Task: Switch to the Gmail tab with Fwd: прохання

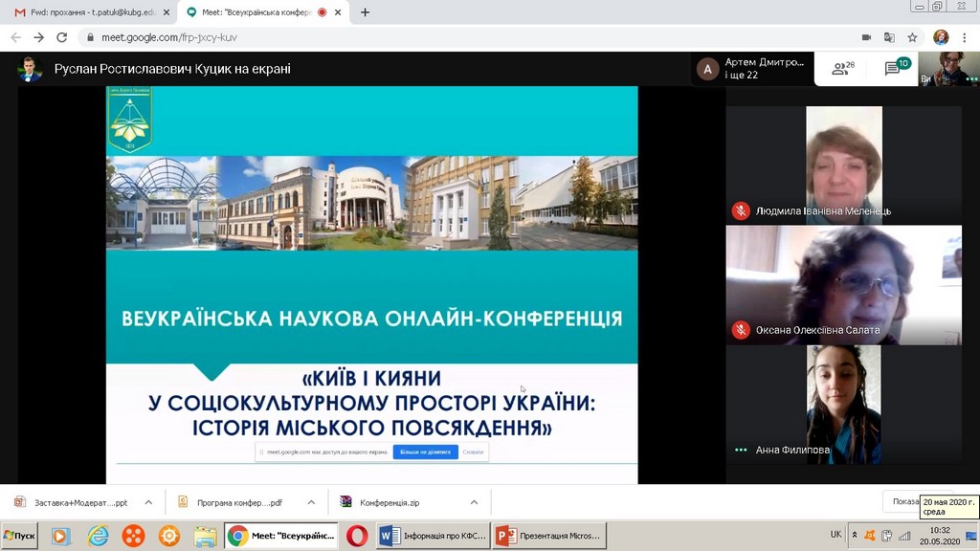Action: coord(77,11)
